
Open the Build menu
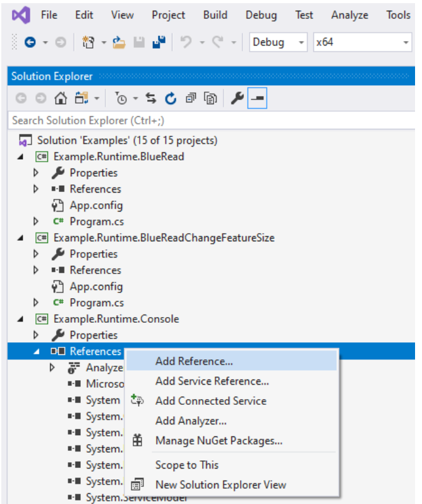point(215,15)
